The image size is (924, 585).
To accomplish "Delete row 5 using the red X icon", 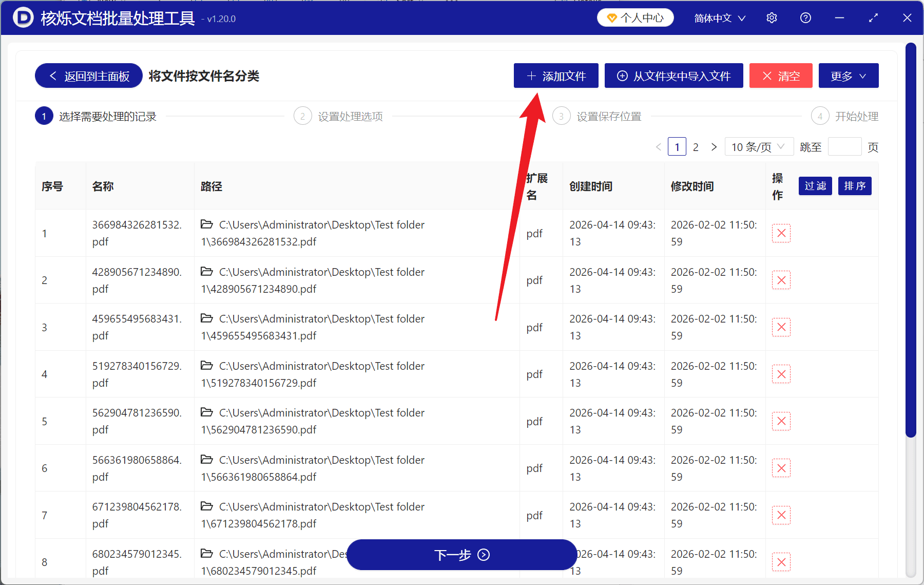I will pos(781,421).
